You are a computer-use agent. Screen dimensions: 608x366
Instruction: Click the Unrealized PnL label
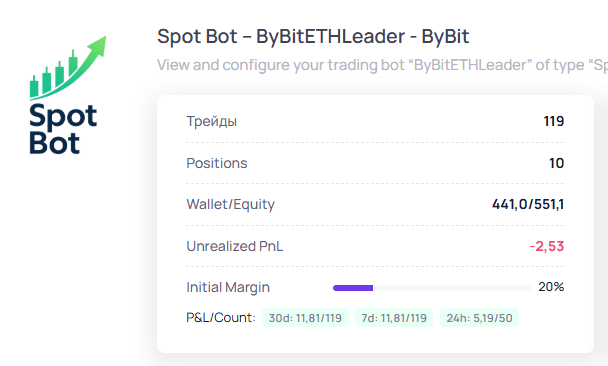click(235, 246)
